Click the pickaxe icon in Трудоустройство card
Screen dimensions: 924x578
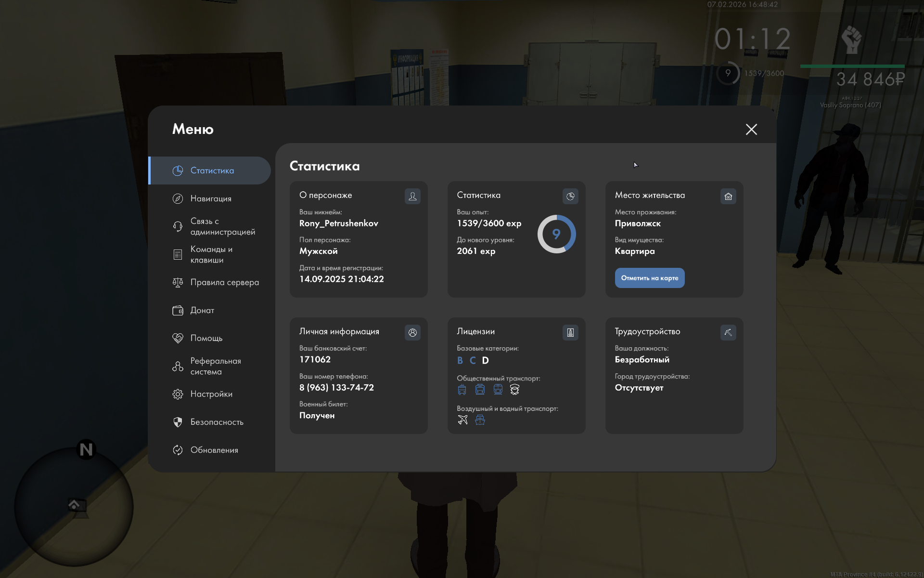coord(728,332)
